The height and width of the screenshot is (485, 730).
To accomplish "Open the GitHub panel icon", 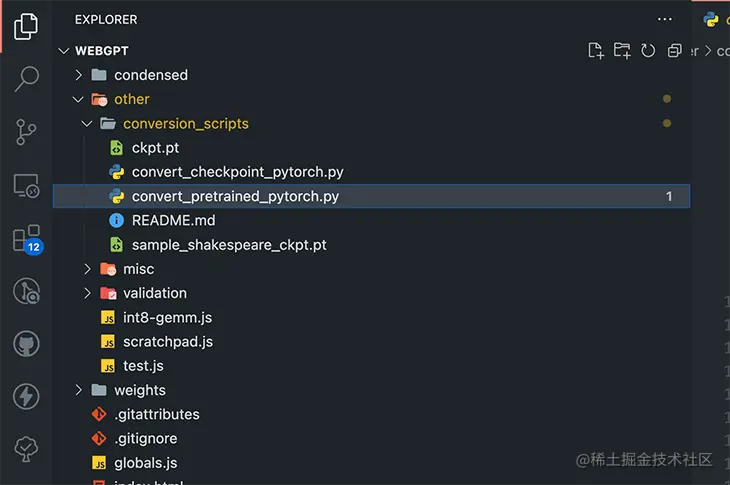I will pyautogui.click(x=26, y=344).
